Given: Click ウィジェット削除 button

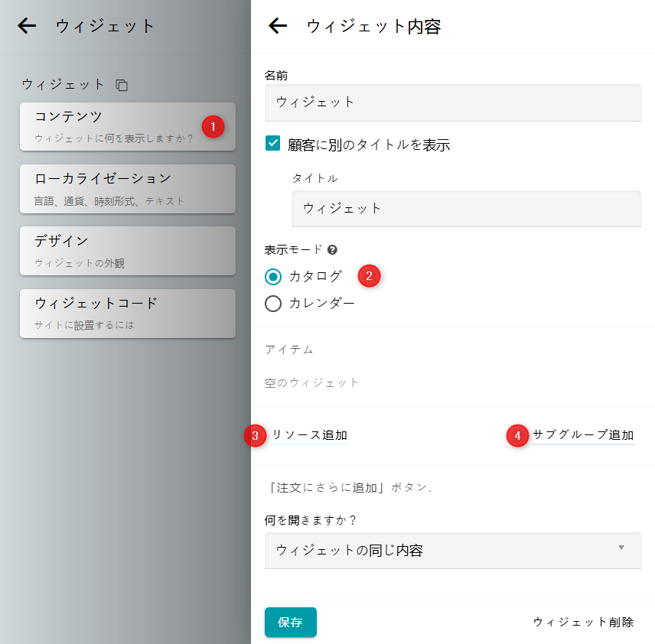Looking at the screenshot, I should click(x=583, y=623).
